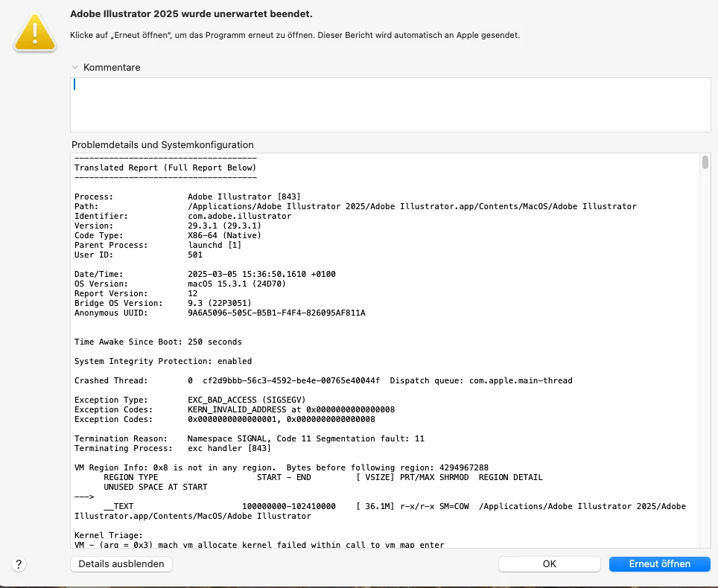Viewport: 718px width, 588px height.
Task: Click the Version value 29.3.1 (29.3.1)
Action: click(224, 226)
